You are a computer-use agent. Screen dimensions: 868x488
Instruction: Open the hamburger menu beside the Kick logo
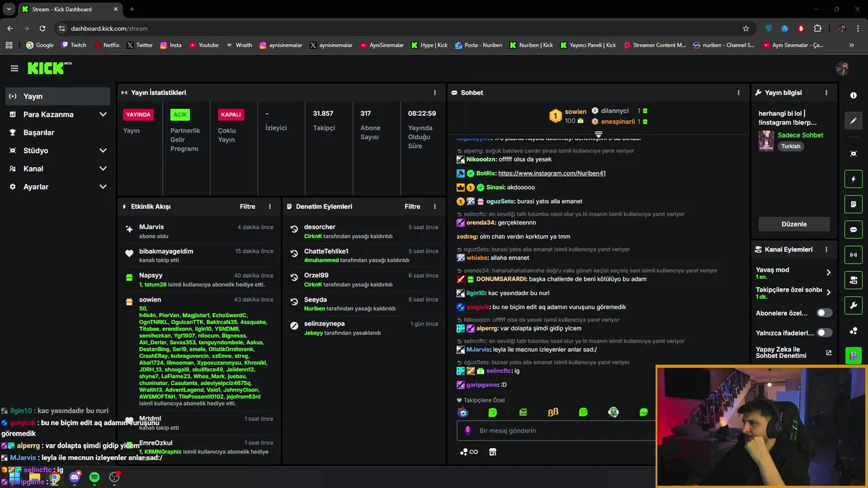pos(14,68)
